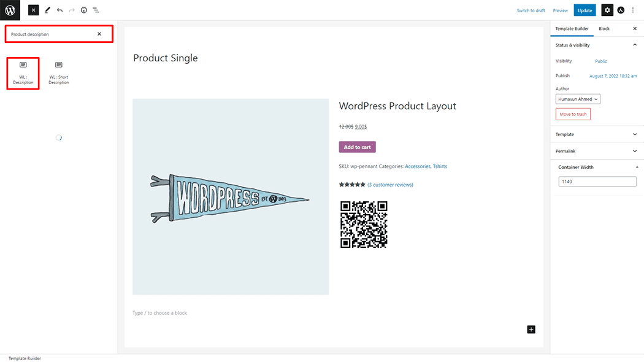
Task: Click the Move to trash button
Action: [x=573, y=114]
